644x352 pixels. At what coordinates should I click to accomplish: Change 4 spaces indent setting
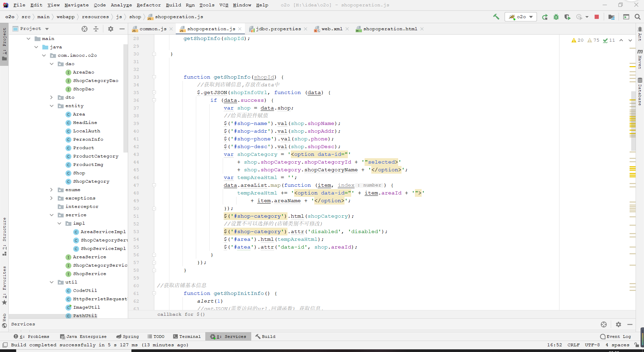pyautogui.click(x=617, y=345)
